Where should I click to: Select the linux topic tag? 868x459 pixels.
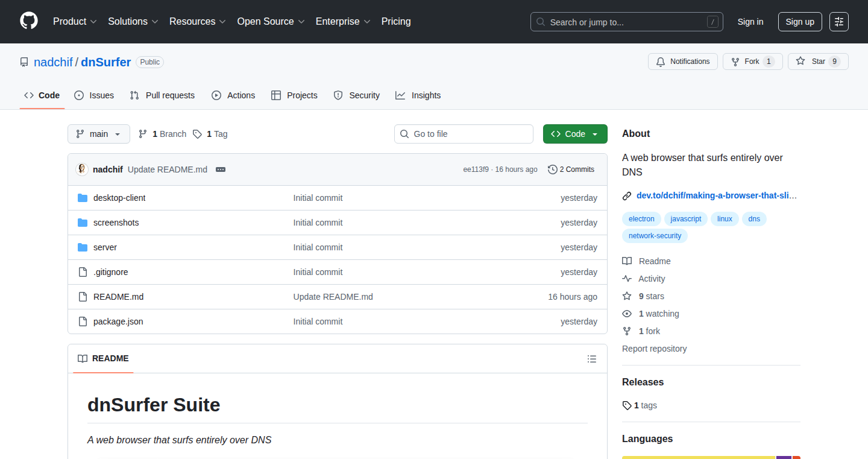pyautogui.click(x=725, y=219)
